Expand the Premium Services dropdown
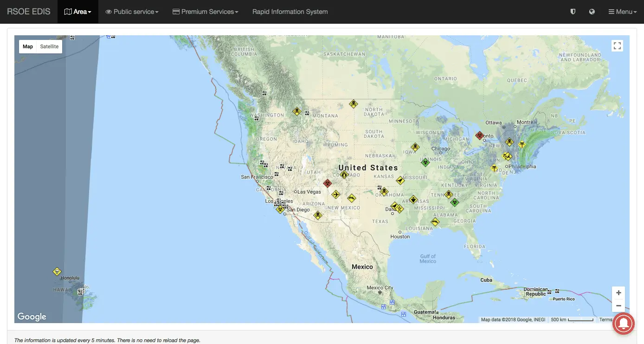This screenshot has height=344, width=644. (205, 12)
